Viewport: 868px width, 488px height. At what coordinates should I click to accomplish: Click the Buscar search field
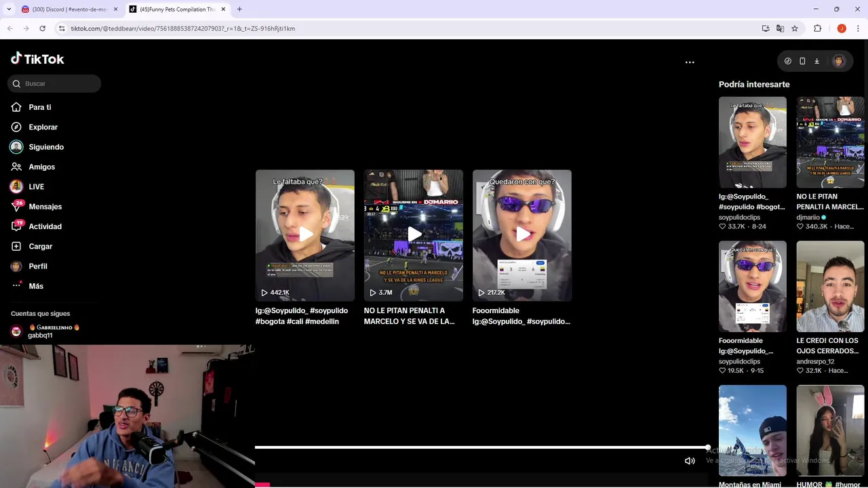[x=54, y=83]
